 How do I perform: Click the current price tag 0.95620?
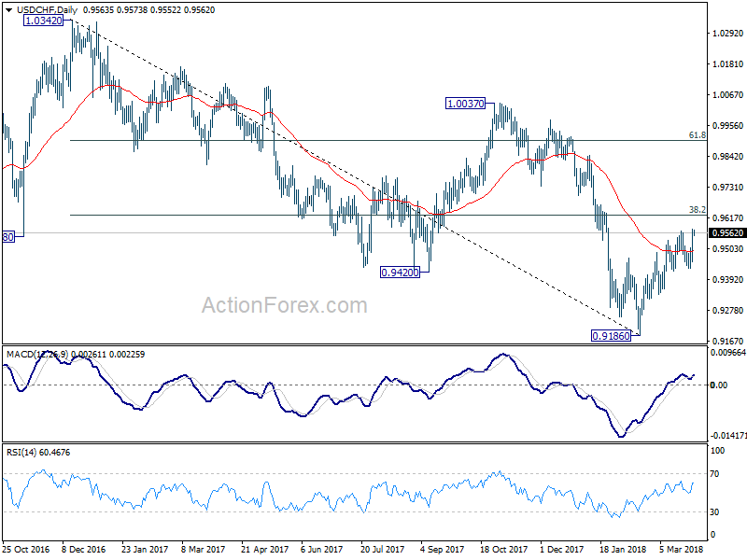pyautogui.click(x=727, y=232)
